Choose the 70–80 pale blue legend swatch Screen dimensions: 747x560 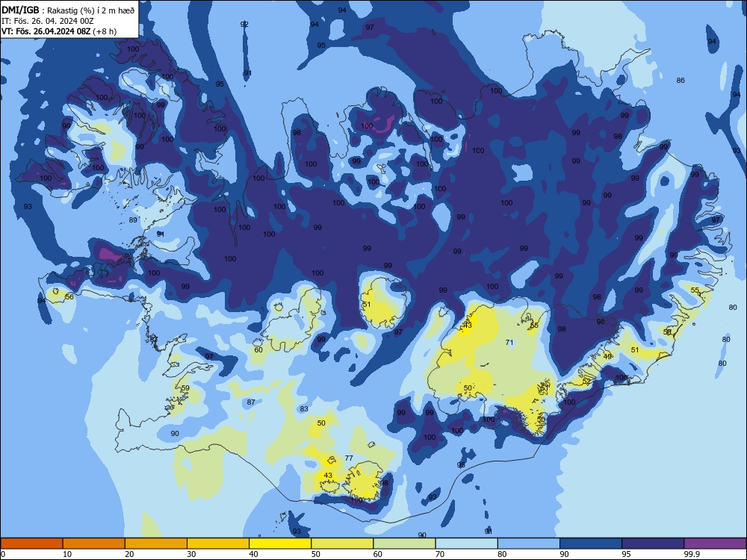(466, 544)
